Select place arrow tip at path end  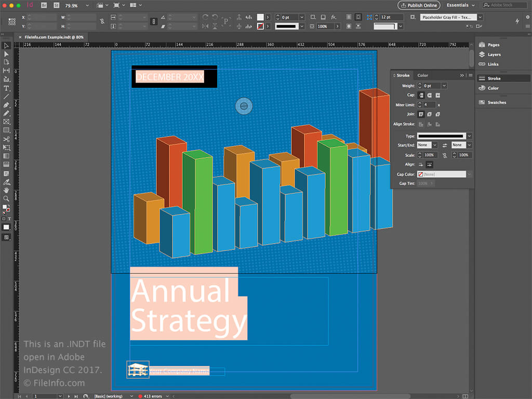click(429, 165)
